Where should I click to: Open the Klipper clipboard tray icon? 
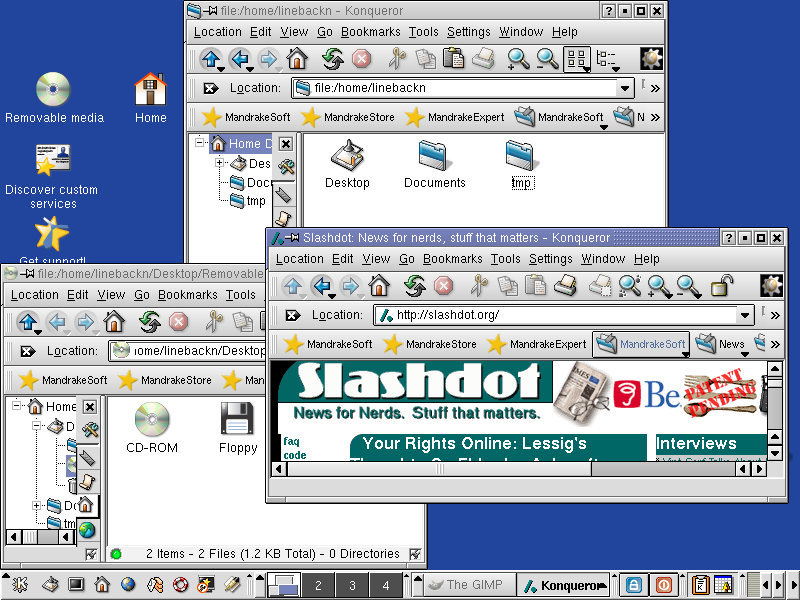701,585
